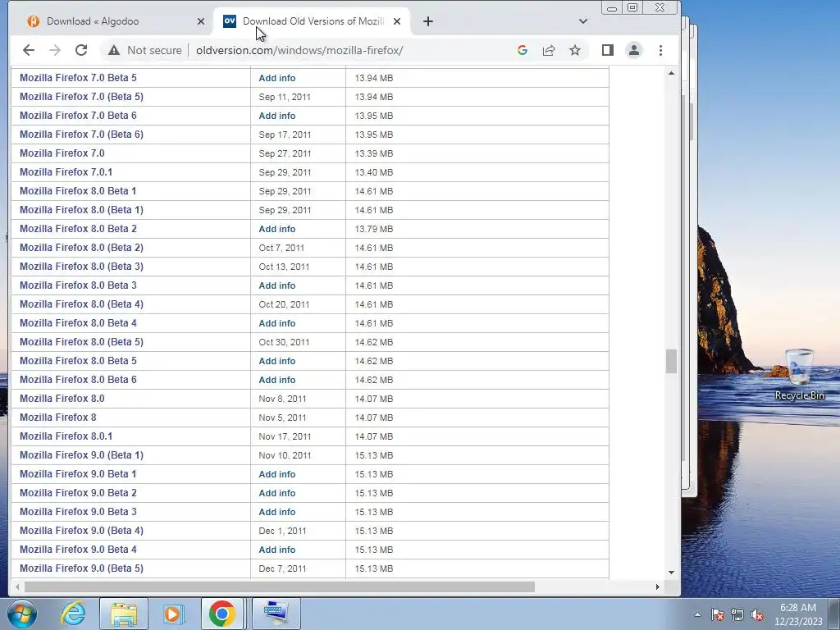840x630 pixels.
Task: Click the browser forward arrow
Action: tap(55, 50)
